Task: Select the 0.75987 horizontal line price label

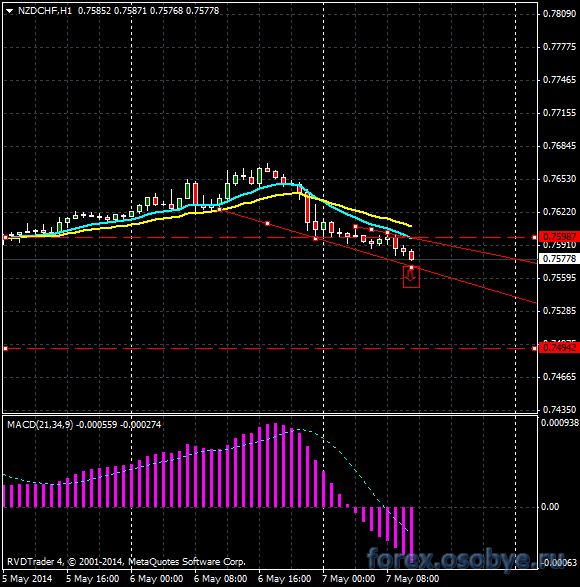Action: 559,237
